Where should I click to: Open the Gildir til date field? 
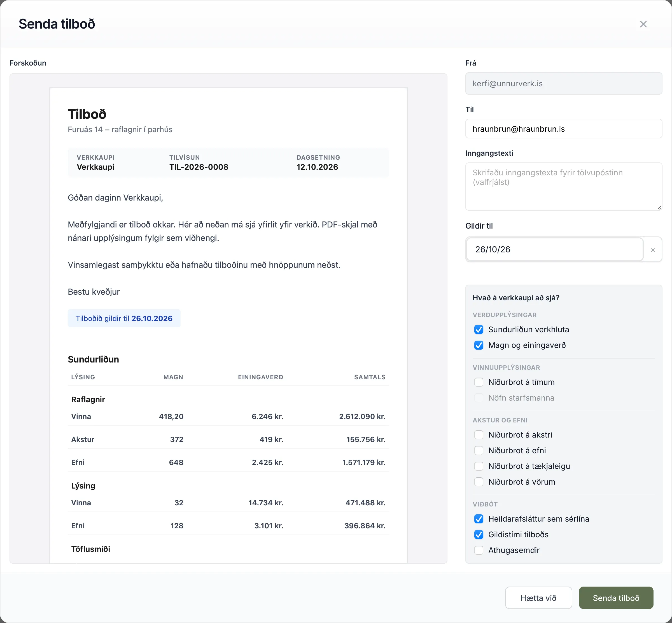pos(555,250)
